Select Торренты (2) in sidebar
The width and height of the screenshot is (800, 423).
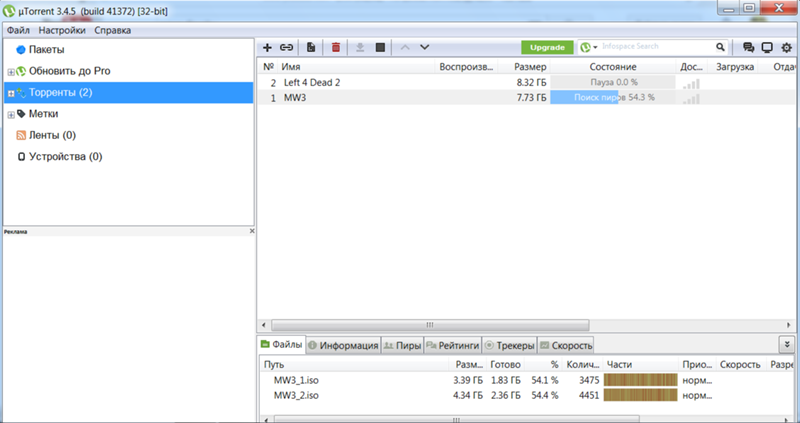(x=129, y=93)
